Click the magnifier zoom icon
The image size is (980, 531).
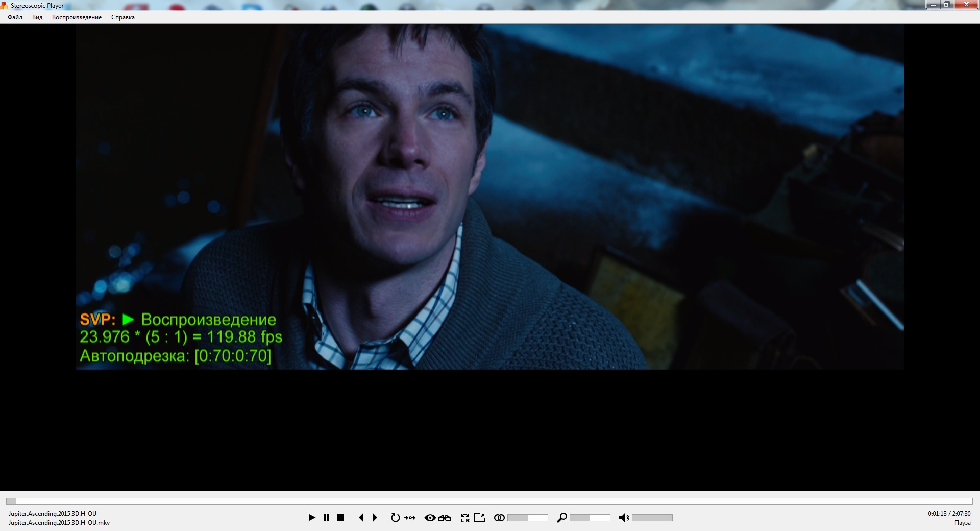point(561,518)
